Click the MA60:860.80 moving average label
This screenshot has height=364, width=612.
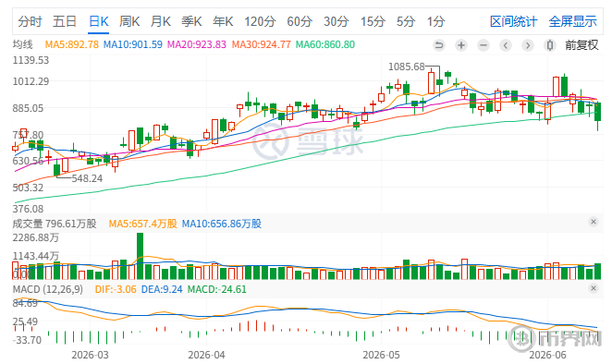click(x=325, y=44)
